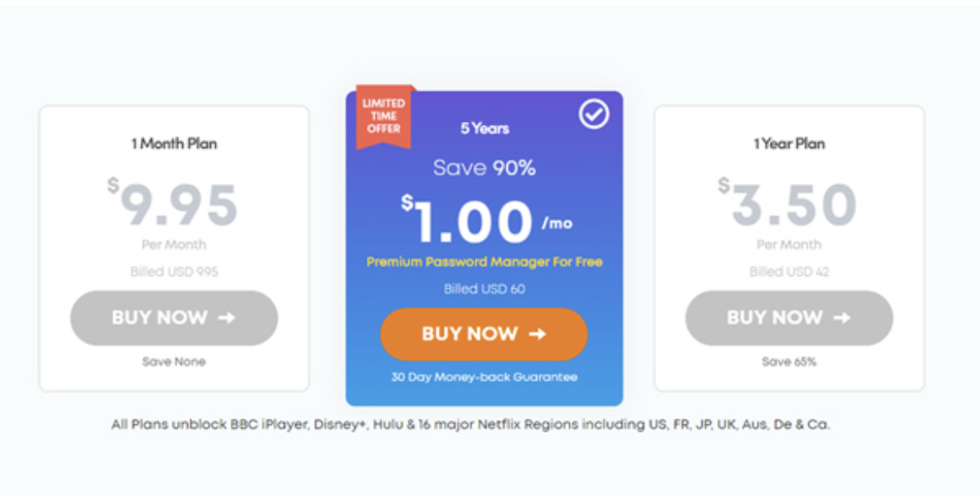Image resolution: width=980 pixels, height=496 pixels.
Task: Click BUY NOW under 1 Month Plan
Action: (174, 318)
